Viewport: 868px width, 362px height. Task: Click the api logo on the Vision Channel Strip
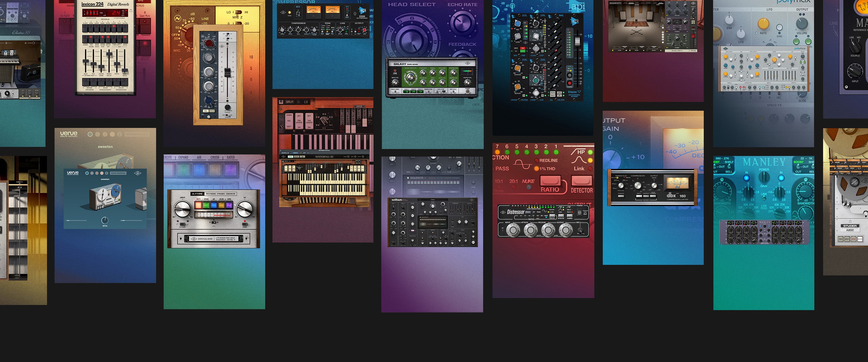[574, 21]
